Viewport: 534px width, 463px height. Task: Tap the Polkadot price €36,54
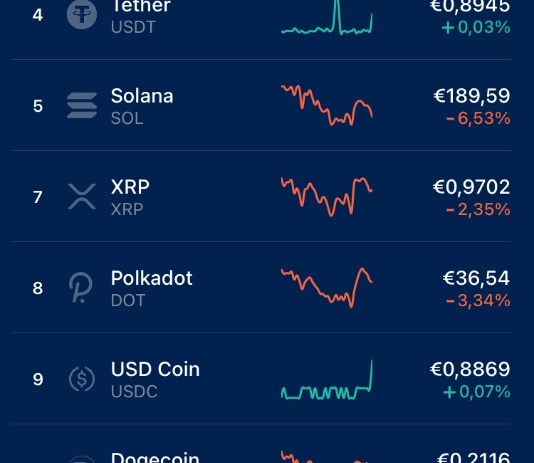tap(476, 278)
